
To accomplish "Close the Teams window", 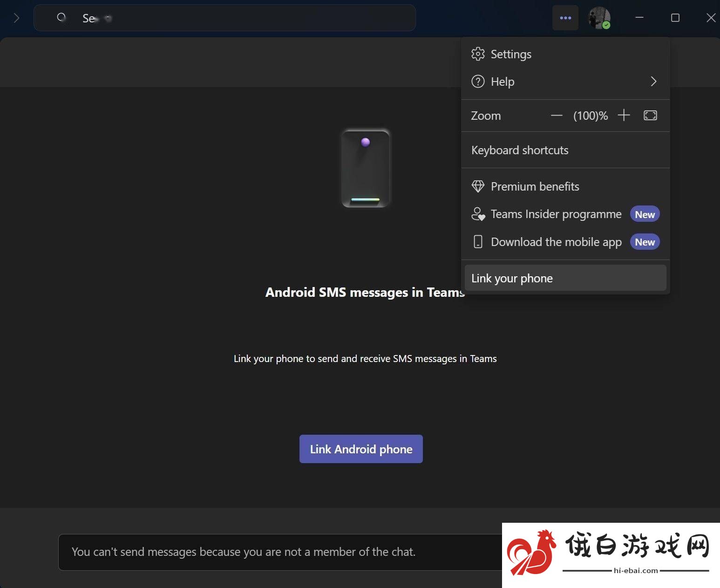I will tap(711, 18).
